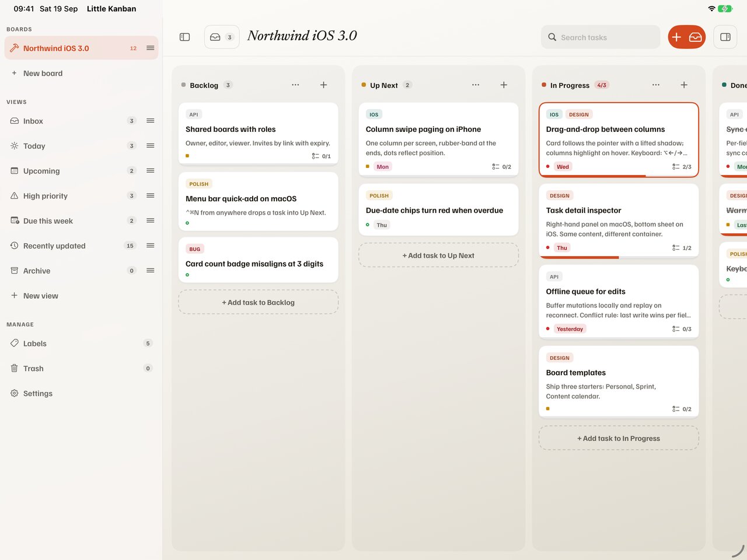Select the Northwind iOS 3.0 board in the sidebar
Image resolution: width=747 pixels, height=560 pixels.
(81, 48)
